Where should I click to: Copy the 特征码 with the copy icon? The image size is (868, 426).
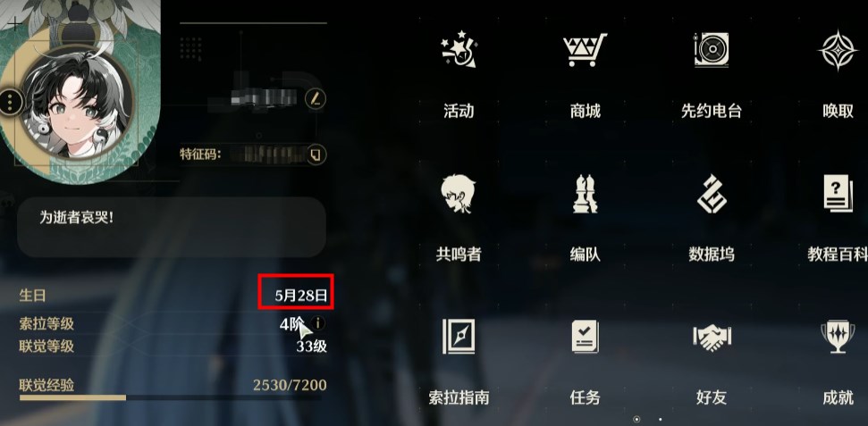pos(316,155)
